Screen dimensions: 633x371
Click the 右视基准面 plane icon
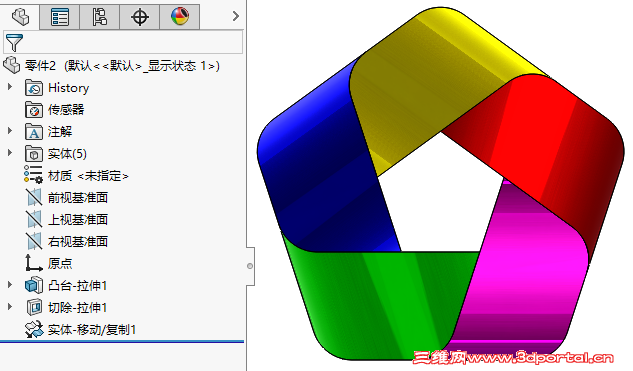coord(34,241)
